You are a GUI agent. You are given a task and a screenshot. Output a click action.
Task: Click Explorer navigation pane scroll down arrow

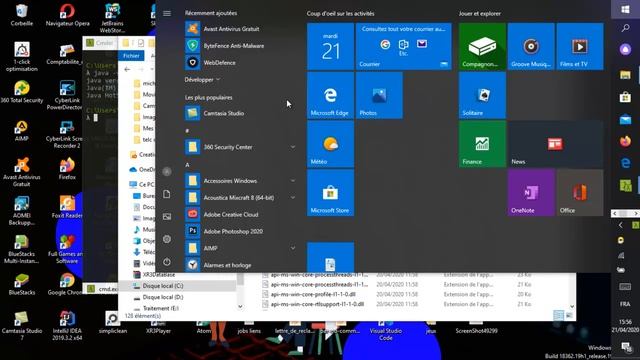tap(240, 306)
